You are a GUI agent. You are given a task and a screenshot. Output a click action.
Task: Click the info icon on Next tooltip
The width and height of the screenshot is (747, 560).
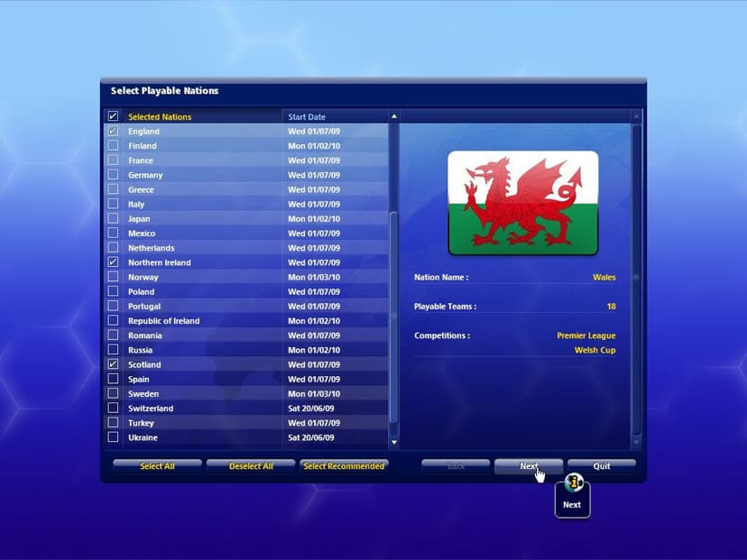(574, 482)
